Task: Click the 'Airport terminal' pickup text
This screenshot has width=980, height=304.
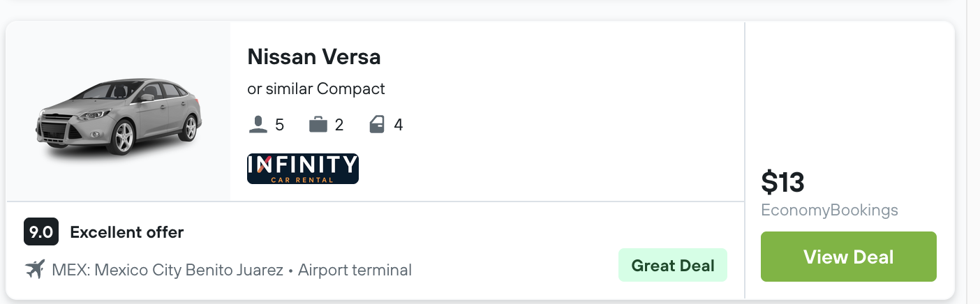Action: click(x=355, y=270)
